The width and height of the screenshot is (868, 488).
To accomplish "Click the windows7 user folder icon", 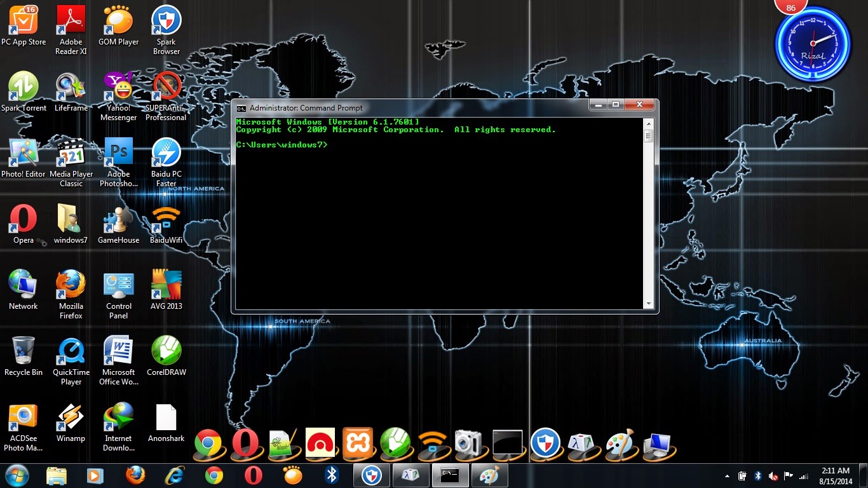I will coord(71,224).
